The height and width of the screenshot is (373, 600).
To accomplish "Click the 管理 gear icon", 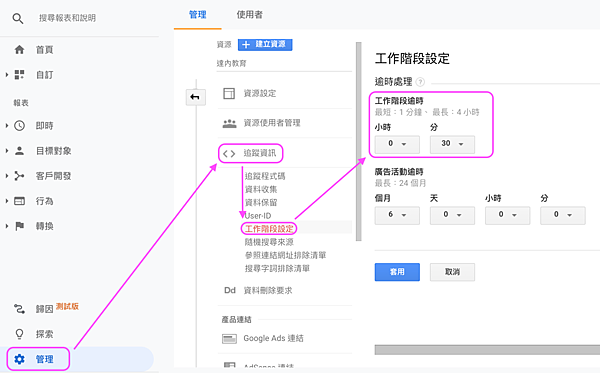I will click(x=19, y=359).
